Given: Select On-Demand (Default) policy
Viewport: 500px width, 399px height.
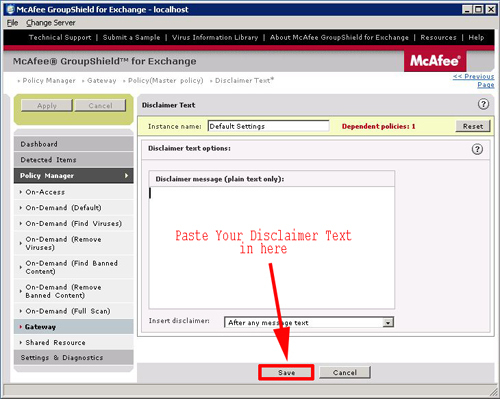Looking at the screenshot, I should (74, 208).
